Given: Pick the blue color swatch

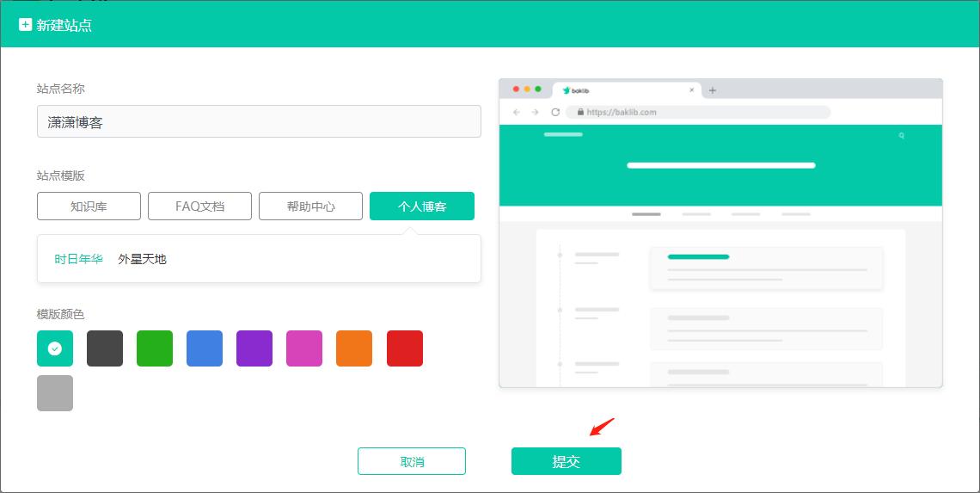Looking at the screenshot, I should [x=205, y=348].
